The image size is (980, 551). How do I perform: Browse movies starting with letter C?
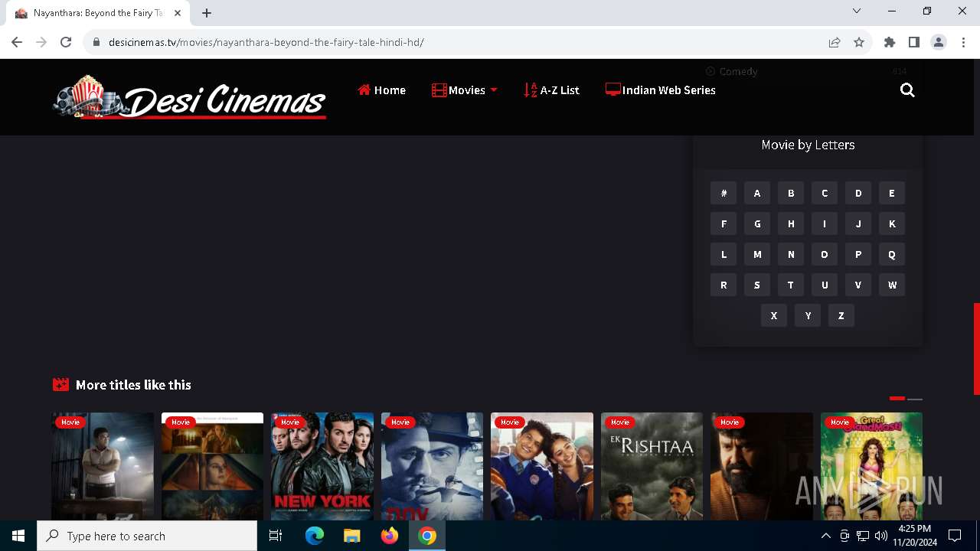coord(825,194)
